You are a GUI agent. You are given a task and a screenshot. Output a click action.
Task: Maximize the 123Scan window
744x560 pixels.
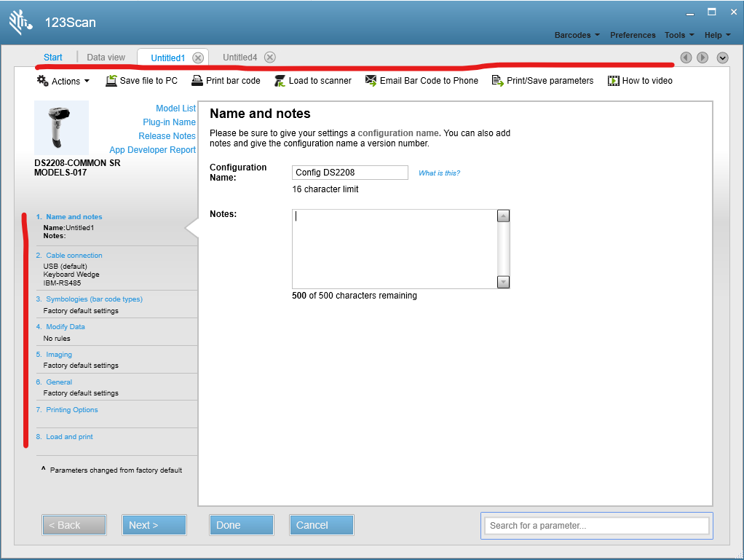[712, 12]
